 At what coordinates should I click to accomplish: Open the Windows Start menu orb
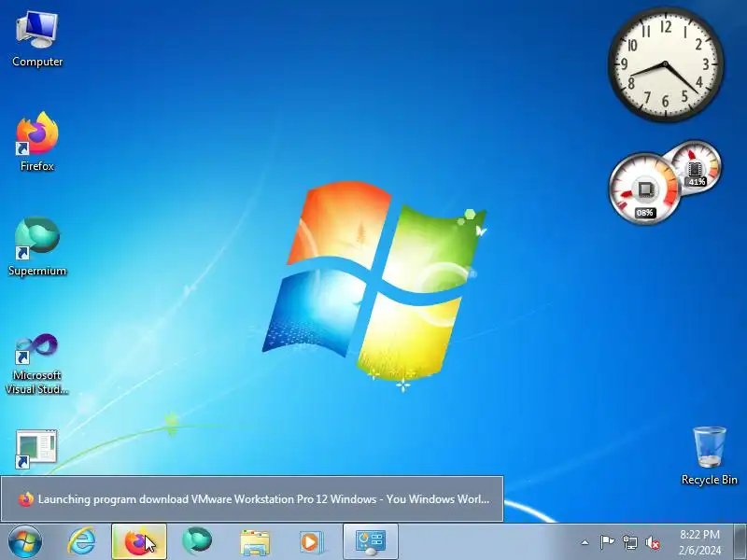[25, 541]
